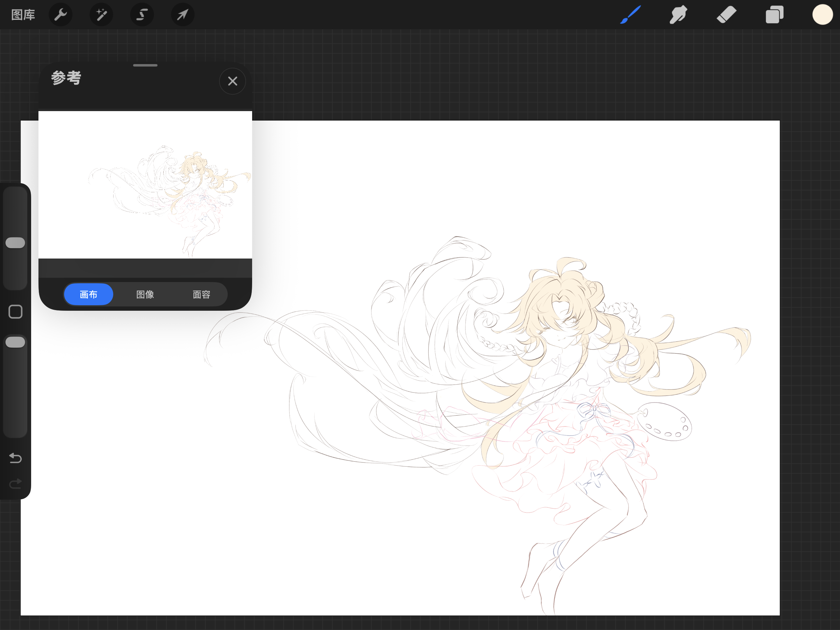Return to the 图库 gallery
840x630 pixels.
(x=23, y=15)
